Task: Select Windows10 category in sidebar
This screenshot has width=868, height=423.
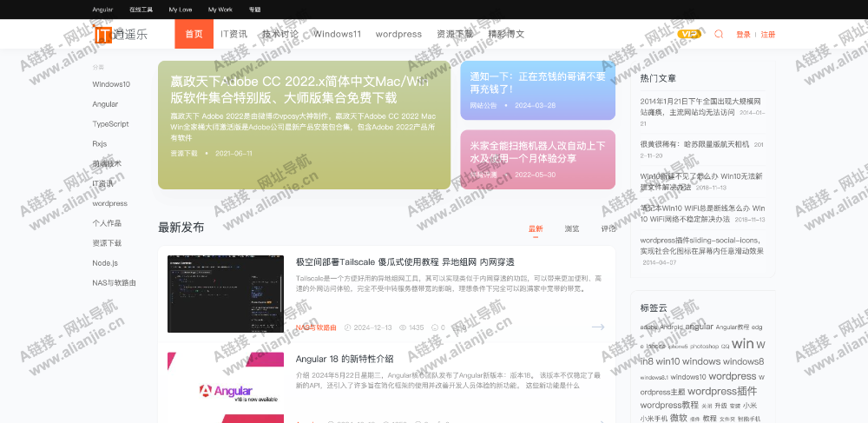Action: tap(111, 84)
